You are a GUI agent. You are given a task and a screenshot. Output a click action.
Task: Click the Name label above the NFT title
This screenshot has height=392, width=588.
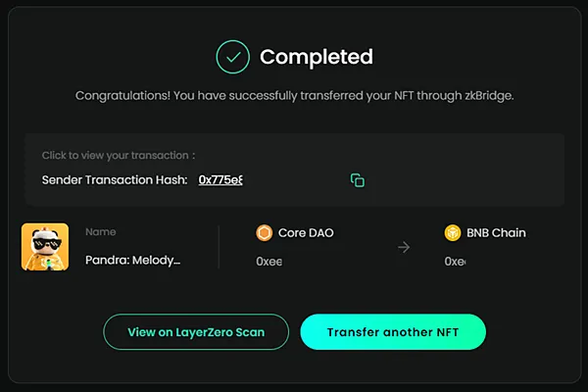[x=101, y=233]
